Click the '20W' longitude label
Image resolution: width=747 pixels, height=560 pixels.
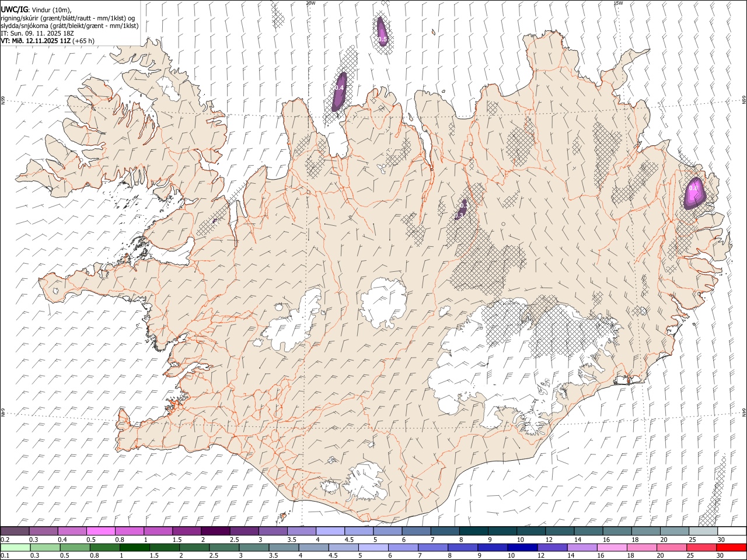[x=310, y=3]
